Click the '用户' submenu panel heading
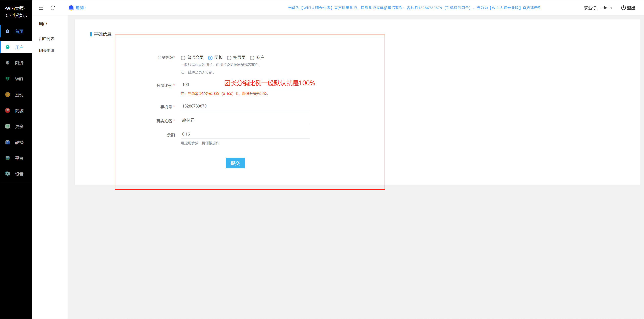The image size is (644, 319). click(x=43, y=24)
